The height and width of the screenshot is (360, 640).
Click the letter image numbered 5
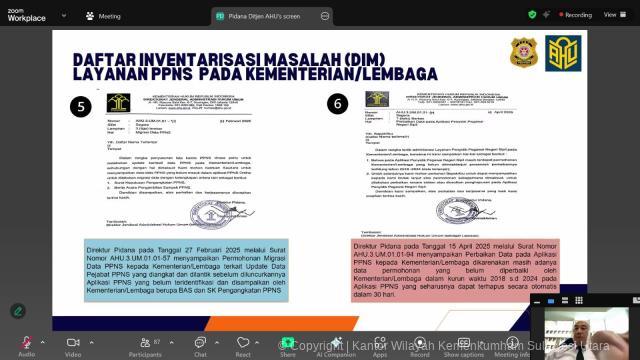coord(180,161)
